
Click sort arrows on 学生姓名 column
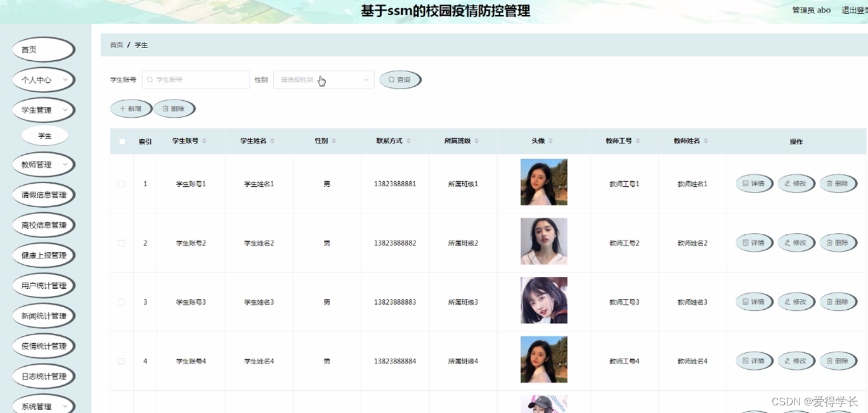tap(272, 141)
